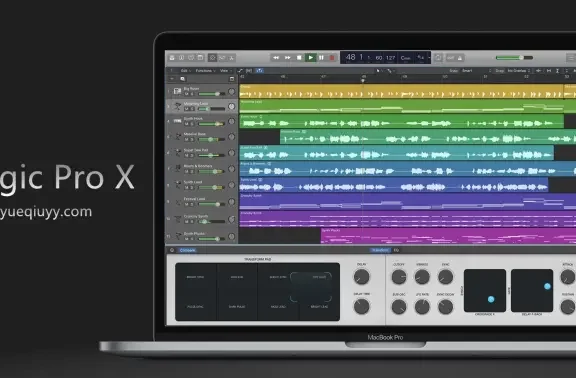Click the Fast Forward transport button

[x=288, y=58]
